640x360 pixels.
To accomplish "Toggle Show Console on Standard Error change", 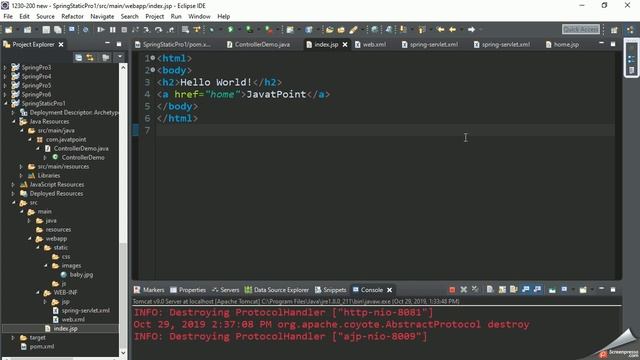I will [538, 290].
